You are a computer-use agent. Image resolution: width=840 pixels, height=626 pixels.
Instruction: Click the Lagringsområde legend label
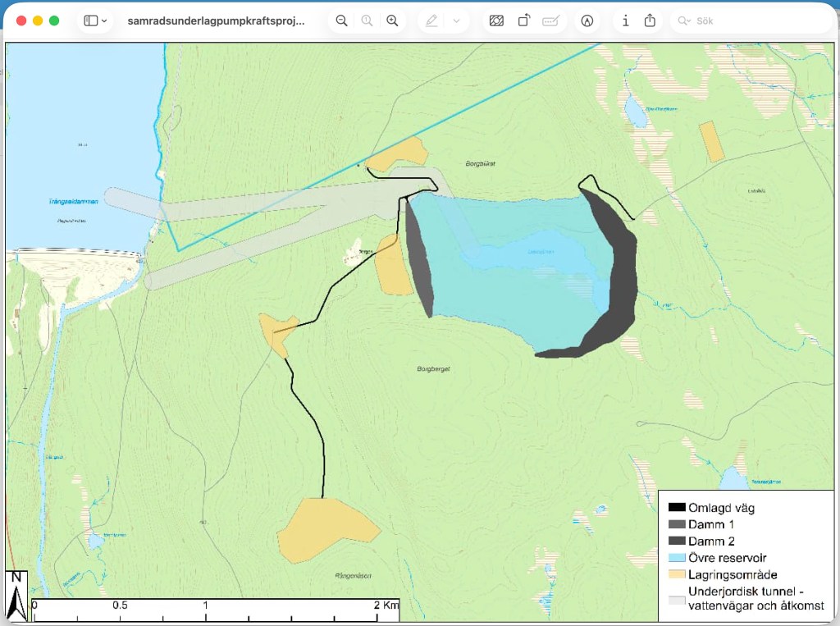(x=733, y=574)
